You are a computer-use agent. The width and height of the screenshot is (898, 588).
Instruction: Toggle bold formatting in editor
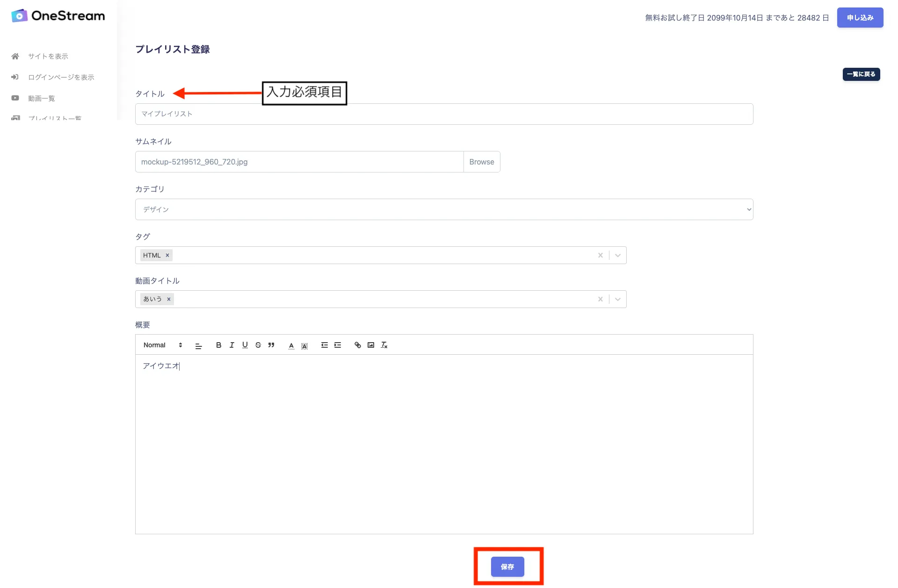pos(218,345)
